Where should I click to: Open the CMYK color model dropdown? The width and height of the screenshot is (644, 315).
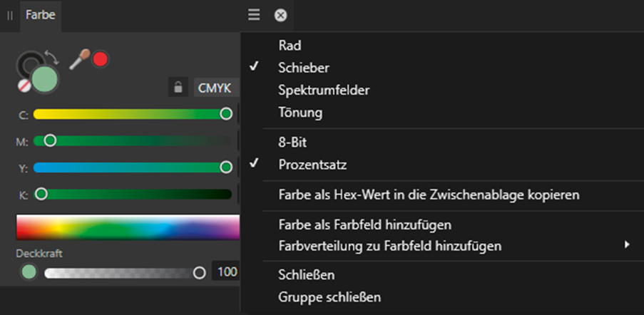click(x=216, y=88)
